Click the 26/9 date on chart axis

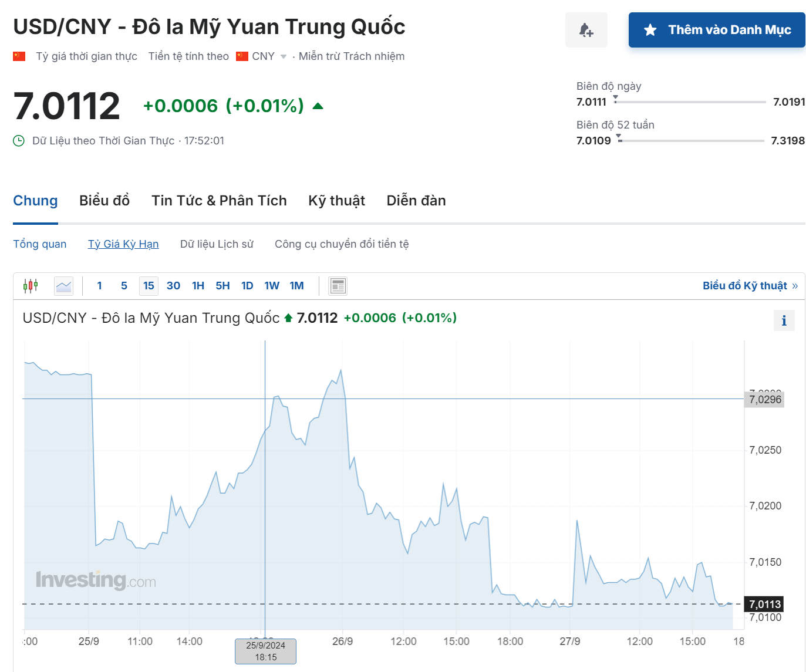tap(342, 641)
